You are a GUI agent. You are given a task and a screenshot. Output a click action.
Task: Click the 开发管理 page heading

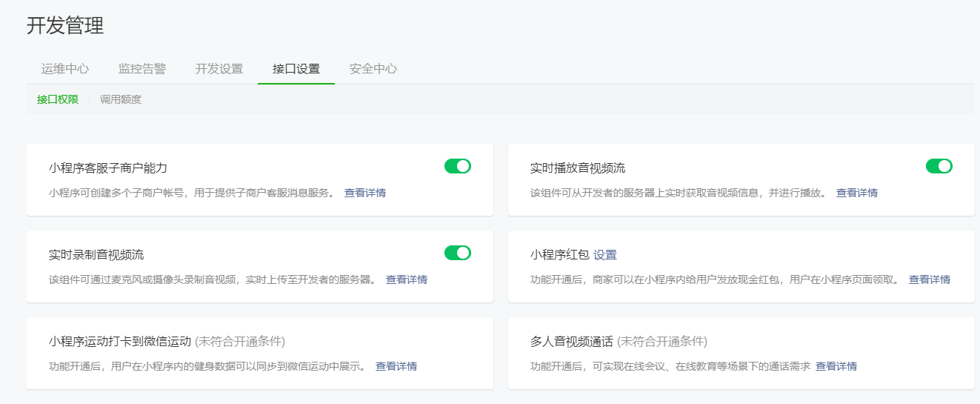pos(65,26)
